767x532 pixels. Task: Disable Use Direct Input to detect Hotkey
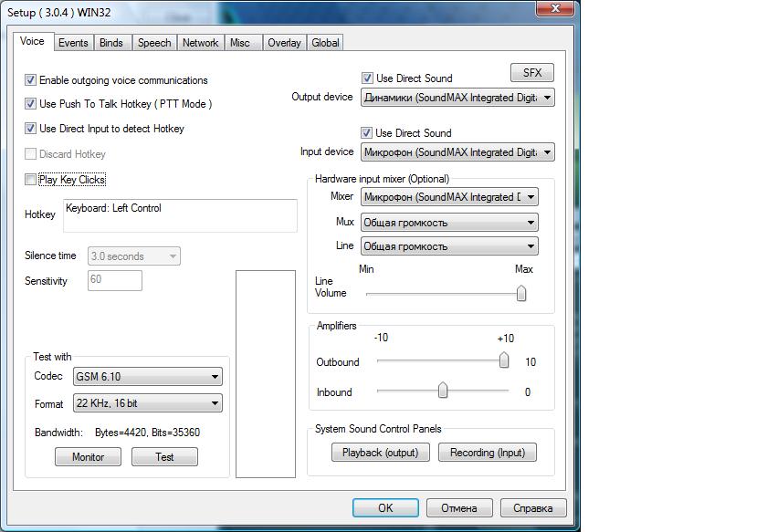click(31, 129)
